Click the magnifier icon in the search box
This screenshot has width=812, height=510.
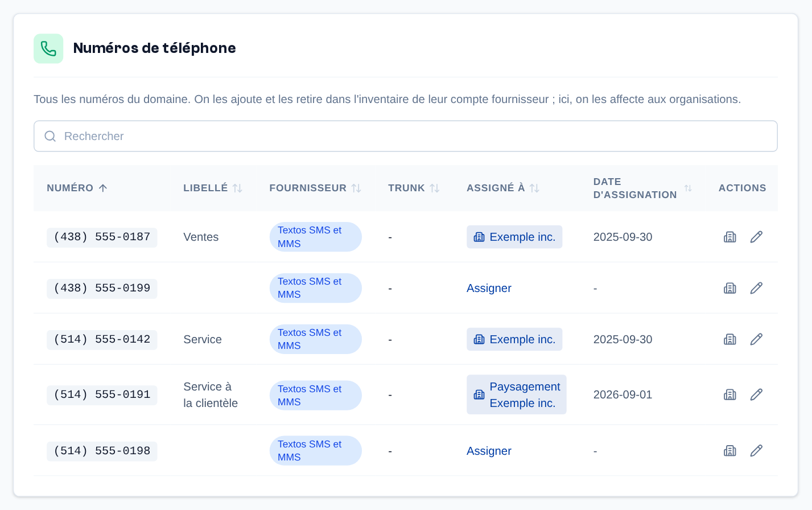(x=50, y=136)
